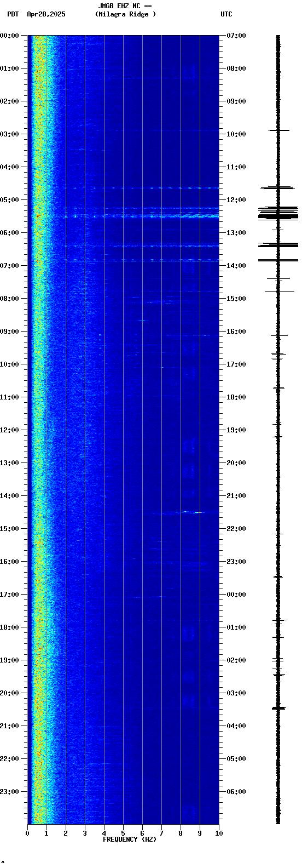The height and width of the screenshot is (868, 302).
Task: Click the station title 'JMGB EHZ NC --'
Action: (x=125, y=6)
